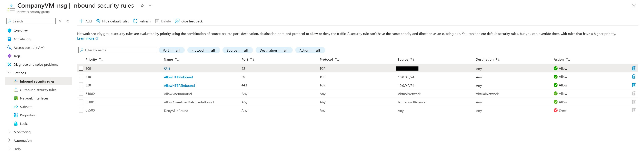The width and height of the screenshot is (644, 154).
Task: Click the Add rule plus icon
Action: (81, 21)
